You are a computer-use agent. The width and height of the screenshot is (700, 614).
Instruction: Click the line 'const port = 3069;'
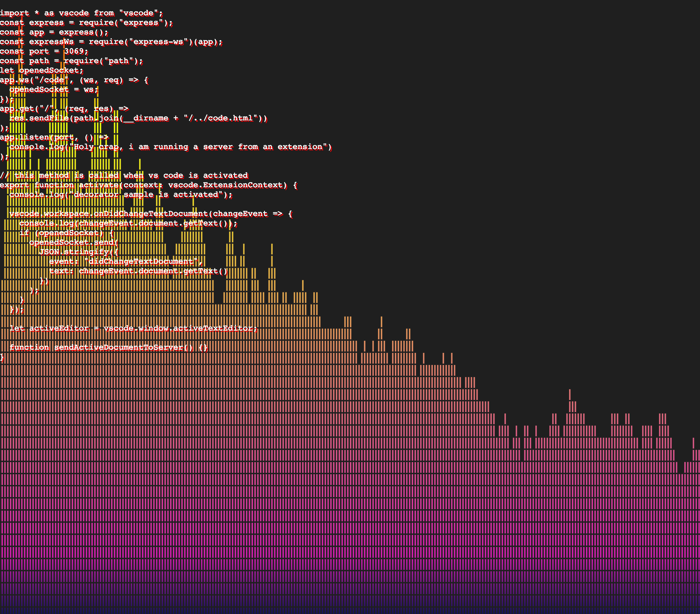(x=44, y=51)
